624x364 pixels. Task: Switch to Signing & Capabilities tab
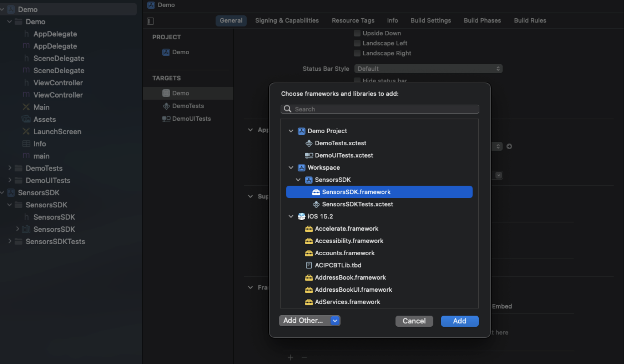pyautogui.click(x=287, y=20)
